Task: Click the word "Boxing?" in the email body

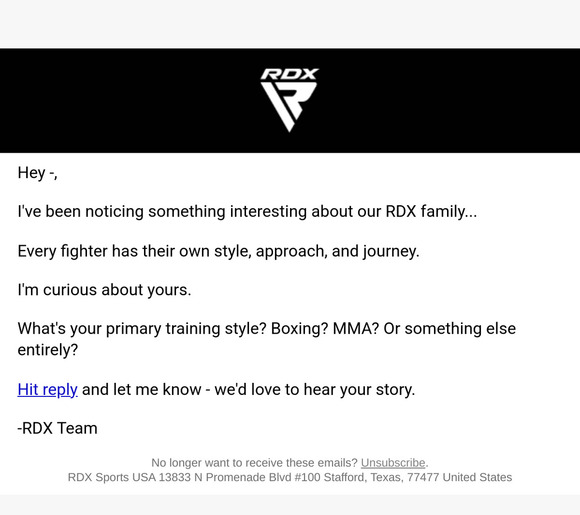Action: click(x=300, y=329)
